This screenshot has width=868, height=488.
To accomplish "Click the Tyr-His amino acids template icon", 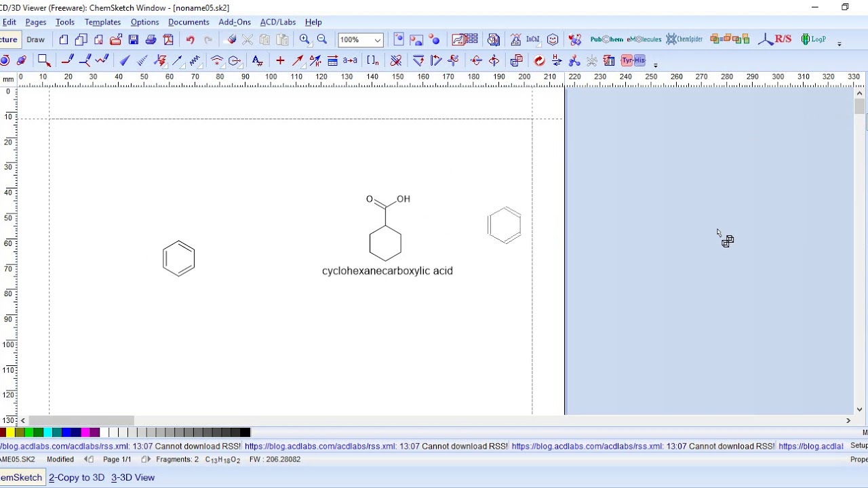I will [633, 60].
